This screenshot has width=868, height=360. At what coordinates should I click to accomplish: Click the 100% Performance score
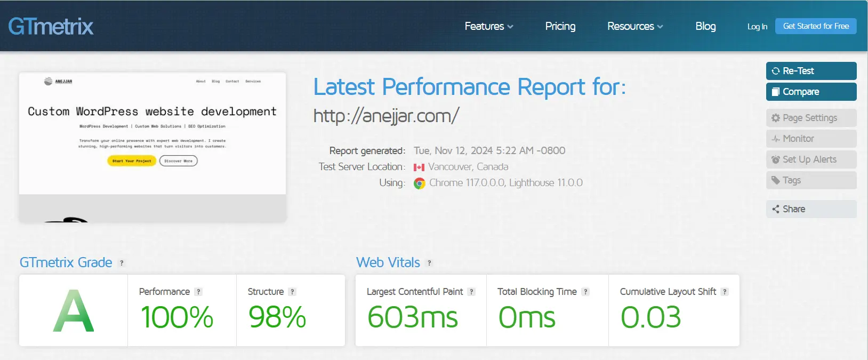[177, 317]
